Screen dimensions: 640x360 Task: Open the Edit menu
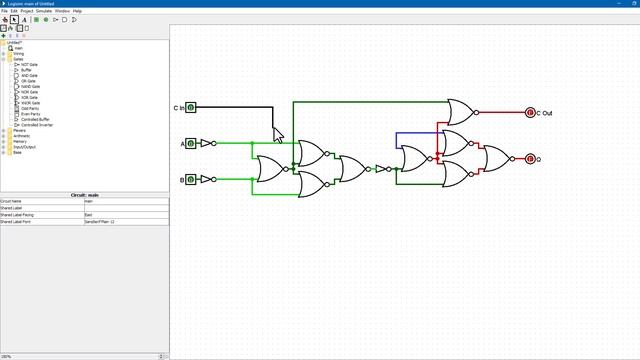14,11
